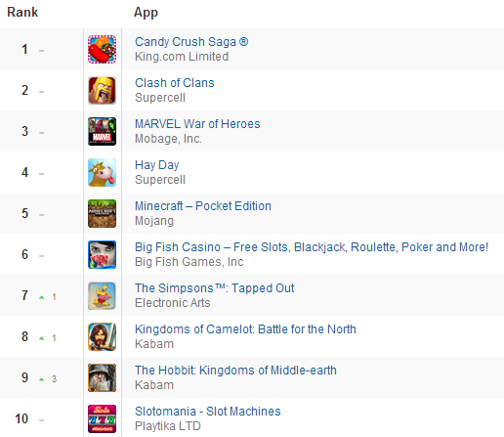The height and width of the screenshot is (437, 504).
Task: Click The Hobbit Gandalf icon
Action: coord(102,377)
